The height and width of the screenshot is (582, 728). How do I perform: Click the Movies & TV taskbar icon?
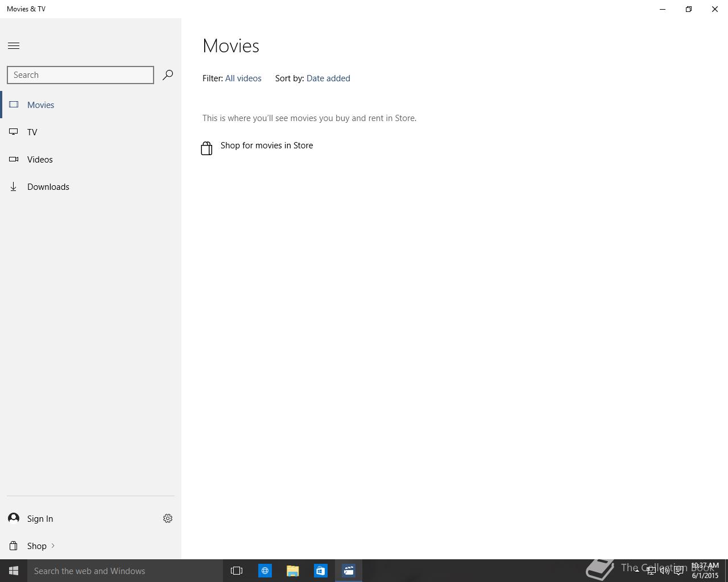(x=349, y=571)
